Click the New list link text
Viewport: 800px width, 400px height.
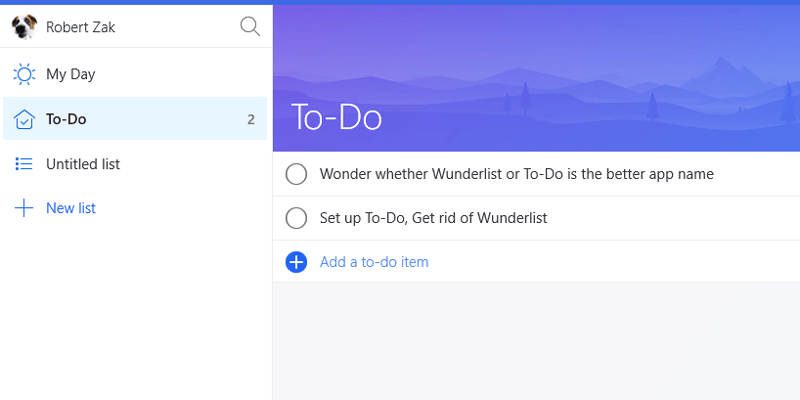[x=71, y=208]
